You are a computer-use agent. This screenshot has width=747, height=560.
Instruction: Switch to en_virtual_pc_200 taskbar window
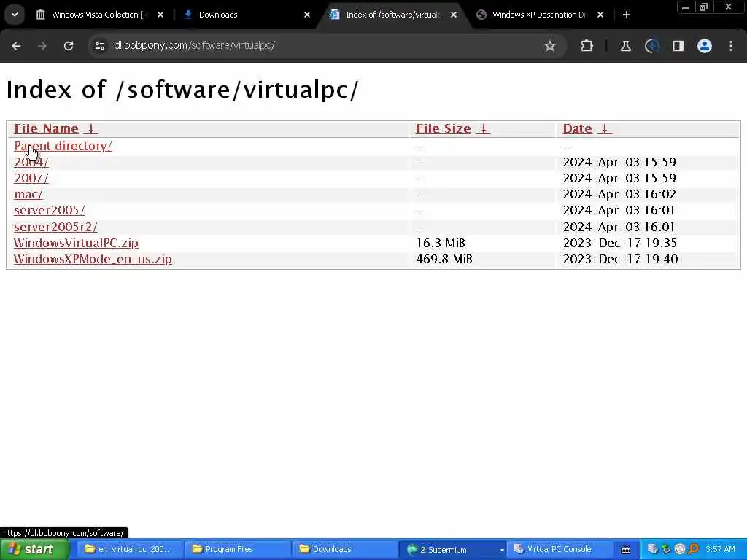(x=128, y=550)
